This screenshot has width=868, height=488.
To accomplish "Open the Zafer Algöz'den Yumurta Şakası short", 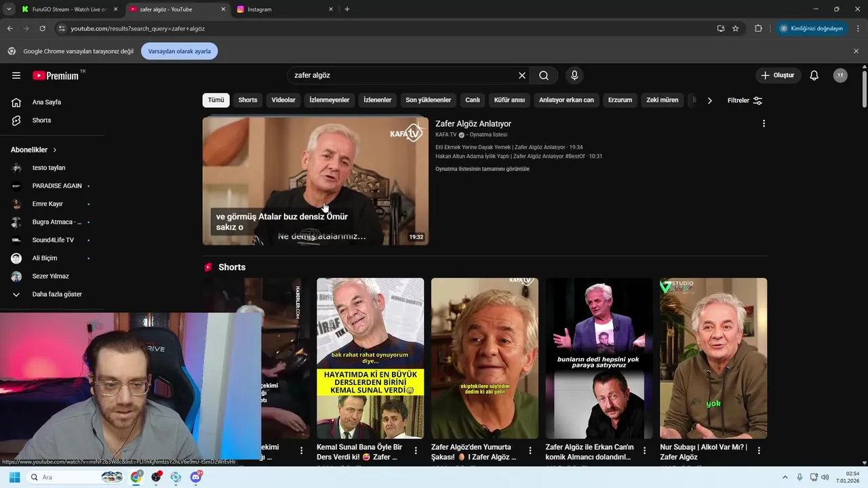I will click(485, 359).
